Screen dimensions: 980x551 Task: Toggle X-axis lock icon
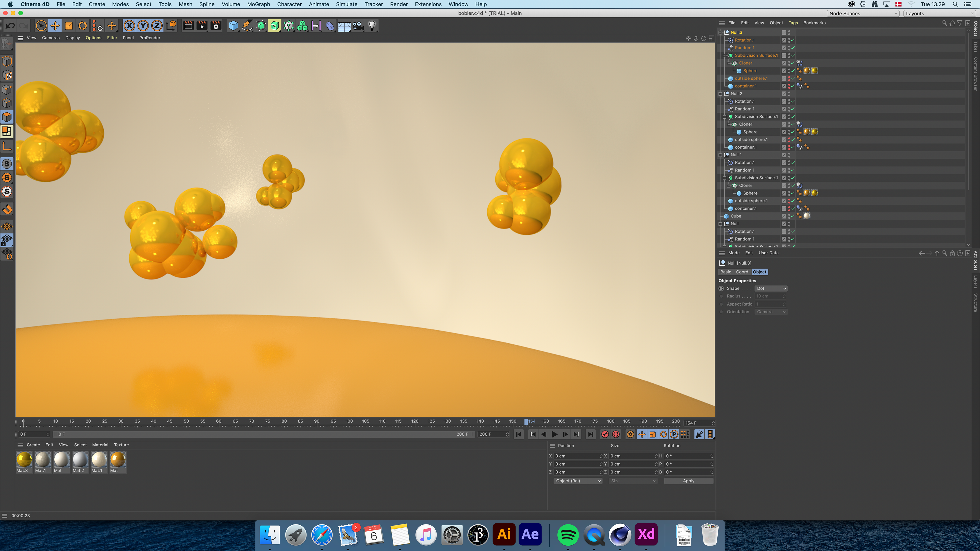point(129,26)
